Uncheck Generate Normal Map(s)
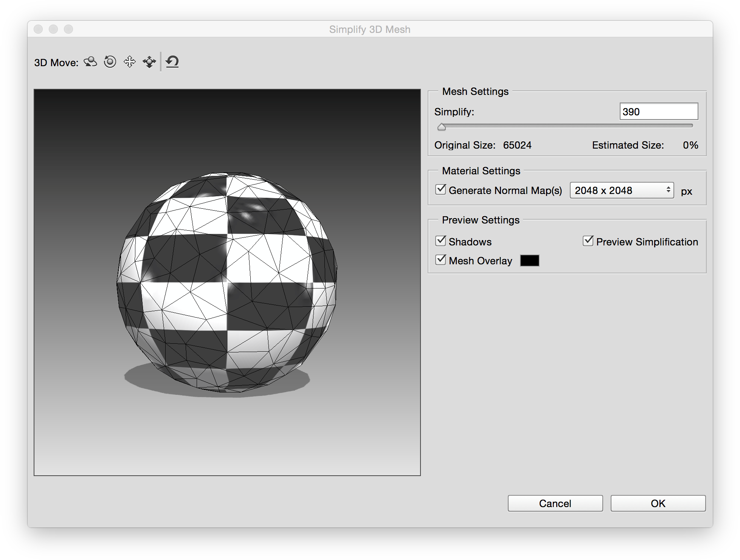This screenshot has width=740, height=560. [x=441, y=190]
